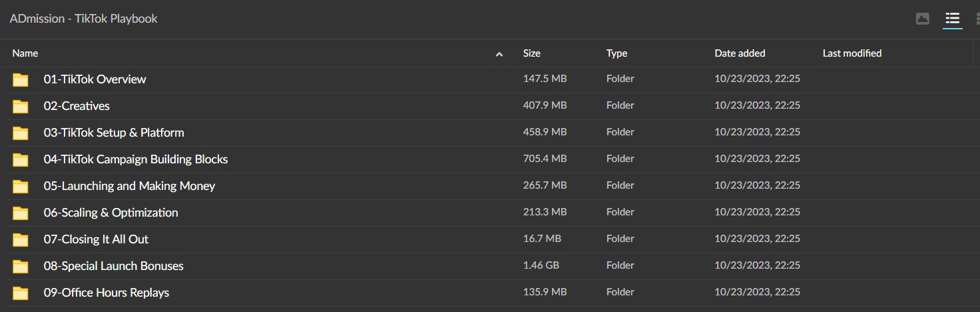
Task: Open the 02-Creatives folder name
Action: (77, 106)
